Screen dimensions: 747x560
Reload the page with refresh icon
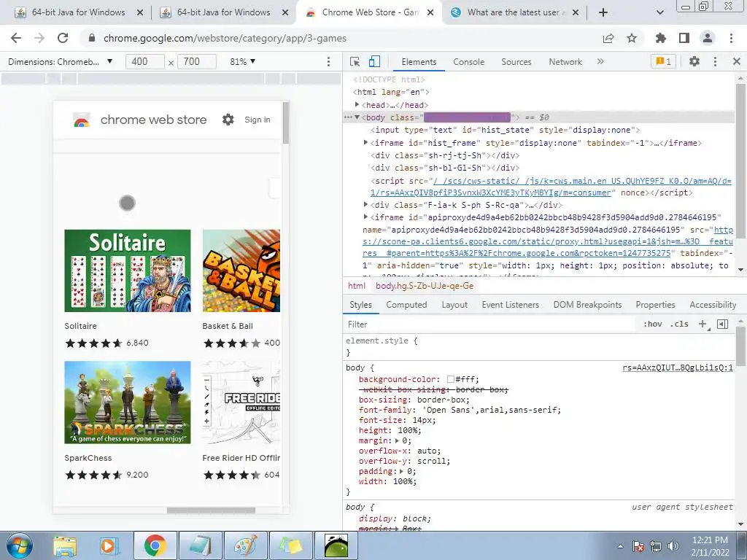coord(63,38)
